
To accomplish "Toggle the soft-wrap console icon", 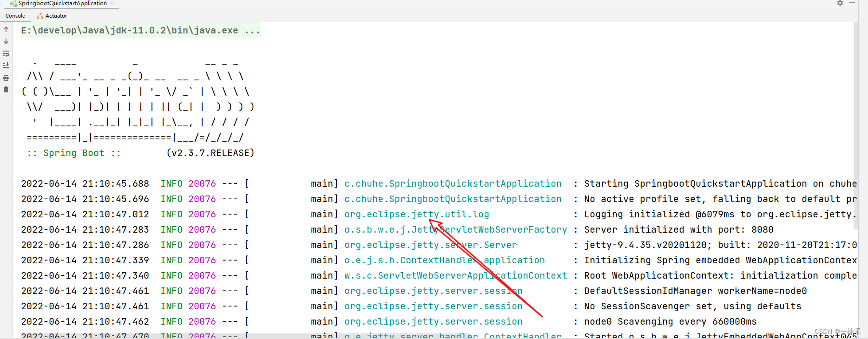I will tap(6, 53).
